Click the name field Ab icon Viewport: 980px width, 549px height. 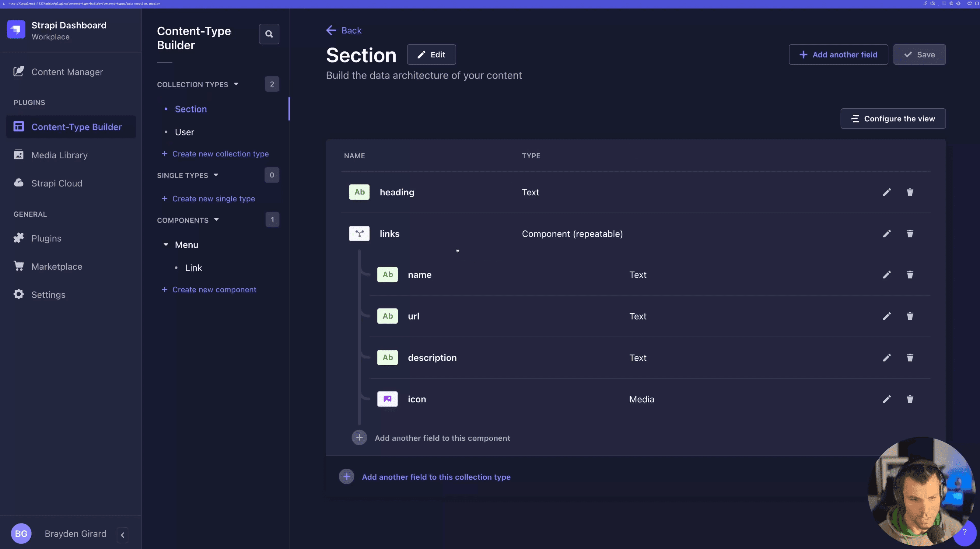pos(387,275)
